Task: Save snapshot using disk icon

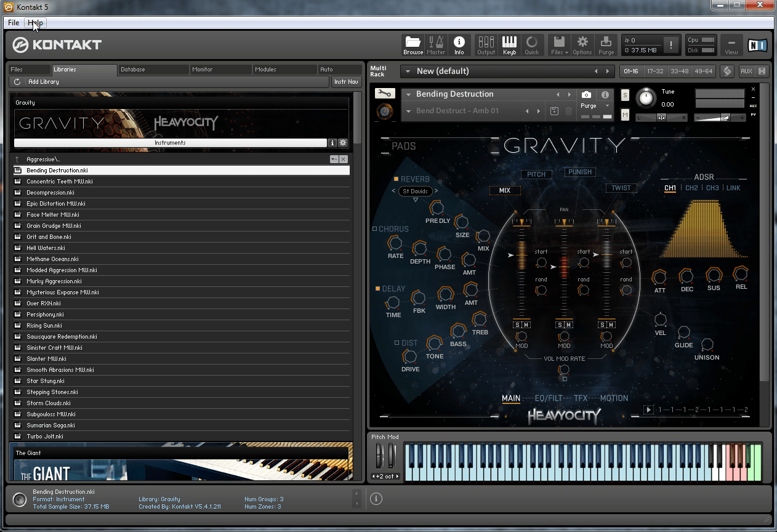Action: tap(554, 111)
